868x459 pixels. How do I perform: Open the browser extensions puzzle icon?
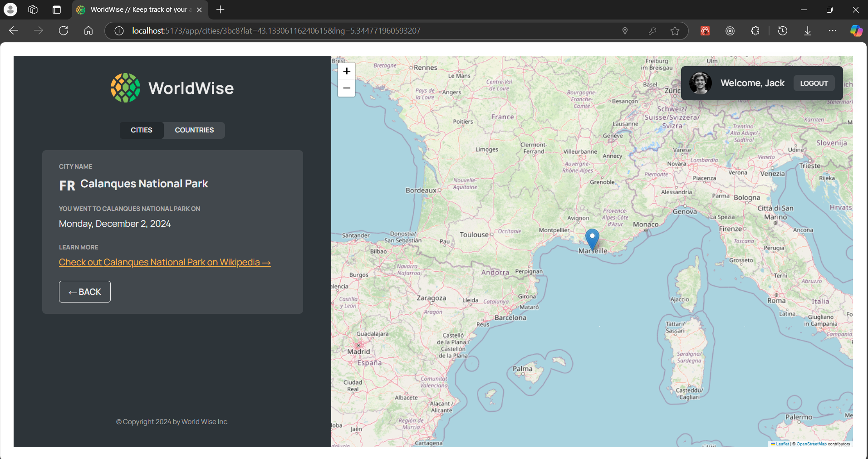[755, 31]
